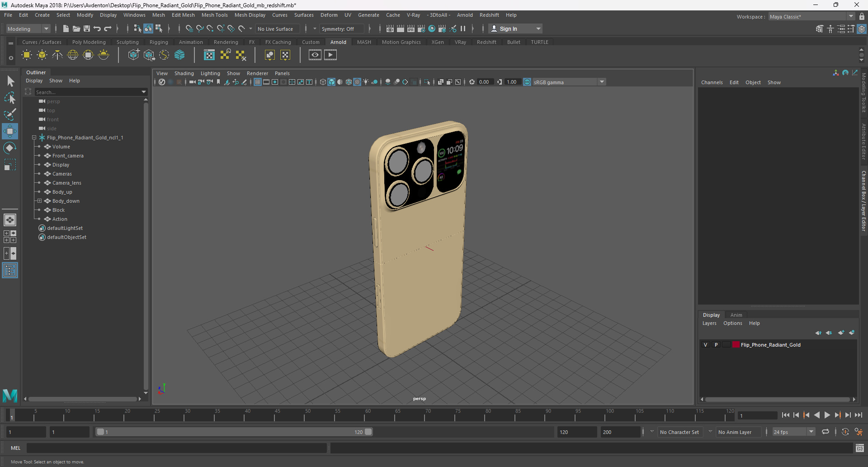Open the Outliner search filter dropdown
The height and width of the screenshot is (467, 868).
(144, 92)
